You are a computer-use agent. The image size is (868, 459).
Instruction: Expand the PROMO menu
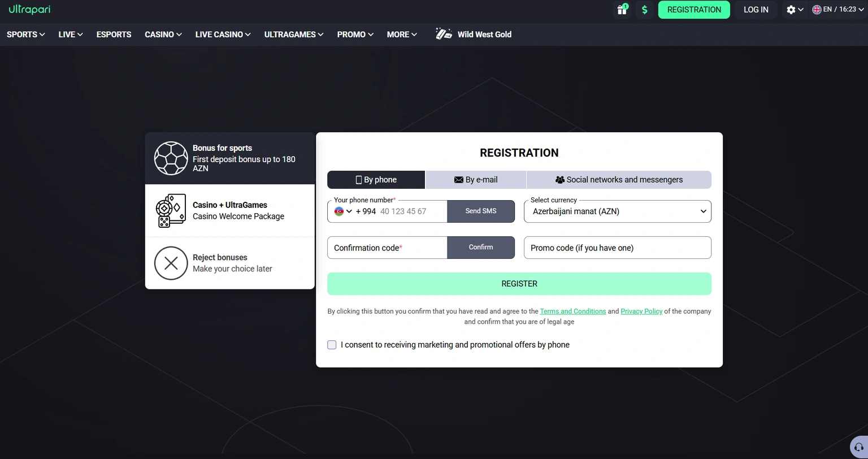[355, 34]
